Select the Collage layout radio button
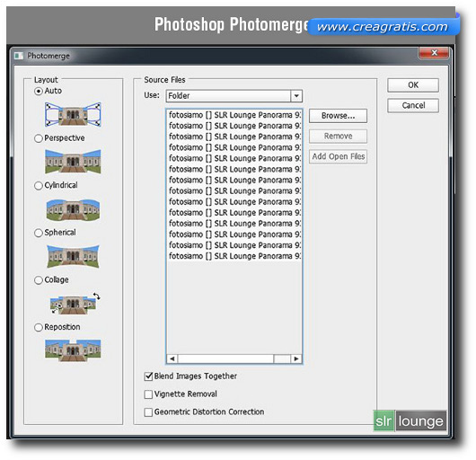The image size is (476, 460). 39,280
